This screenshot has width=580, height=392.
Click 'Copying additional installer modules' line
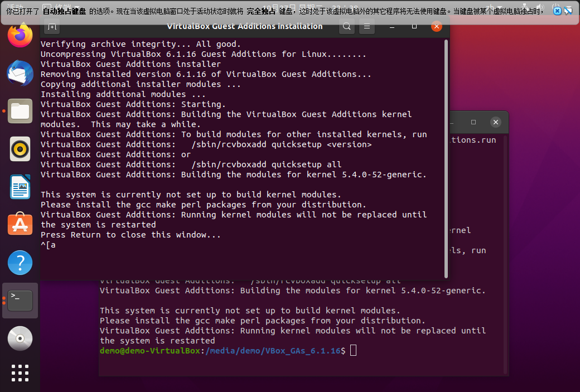141,84
